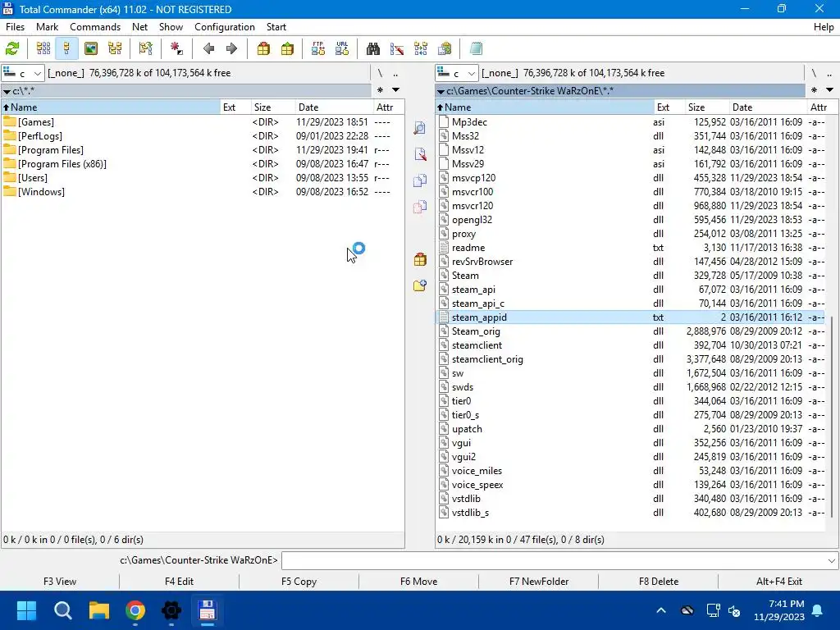Select the full details view toolbar icon
Image resolution: width=840 pixels, height=630 pixels.
click(67, 48)
